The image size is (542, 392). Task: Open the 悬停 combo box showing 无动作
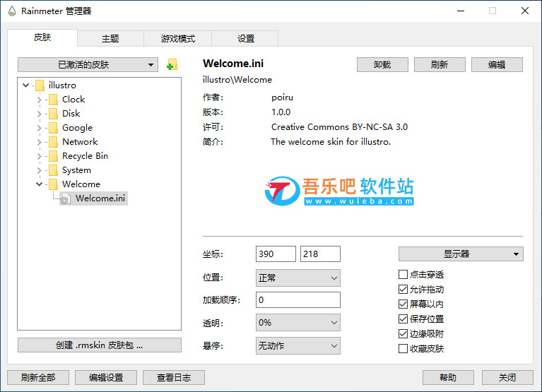click(298, 345)
